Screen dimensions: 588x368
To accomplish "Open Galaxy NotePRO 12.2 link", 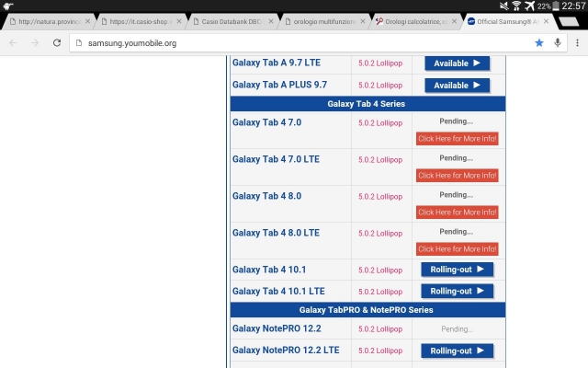I will click(x=277, y=328).
